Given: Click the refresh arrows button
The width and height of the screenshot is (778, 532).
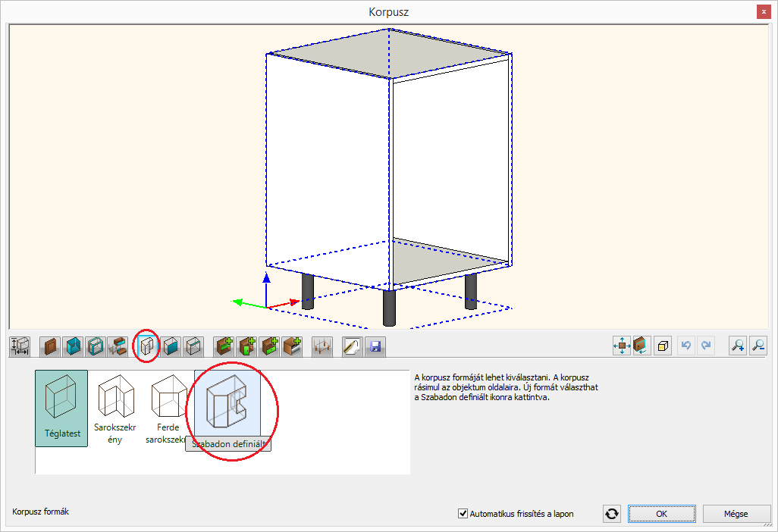Looking at the screenshot, I should (612, 514).
